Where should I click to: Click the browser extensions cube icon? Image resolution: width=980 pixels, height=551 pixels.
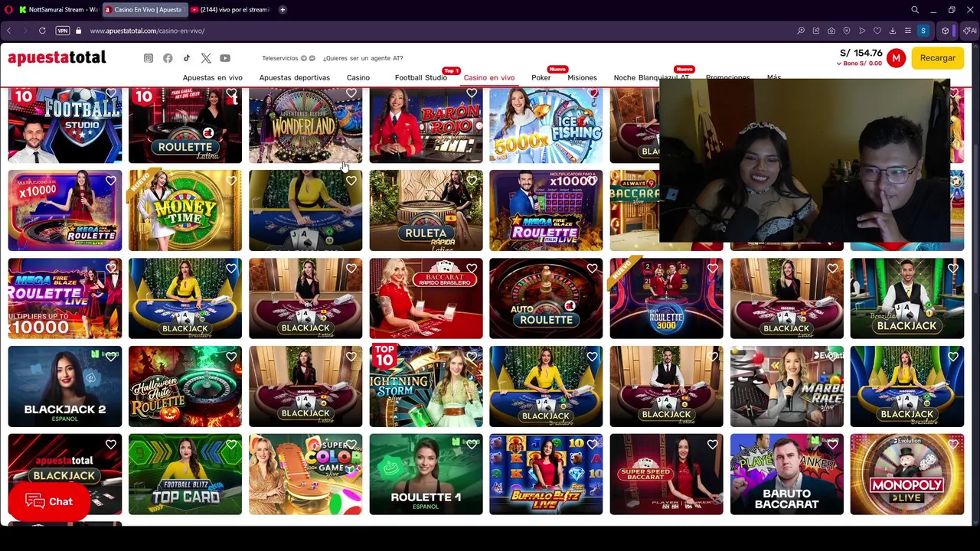point(946,31)
